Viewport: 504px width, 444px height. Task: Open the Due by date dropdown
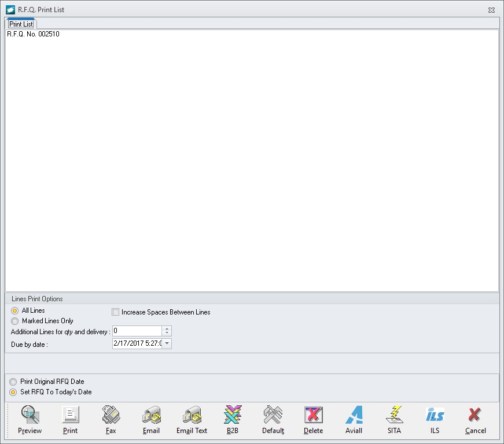coord(167,344)
